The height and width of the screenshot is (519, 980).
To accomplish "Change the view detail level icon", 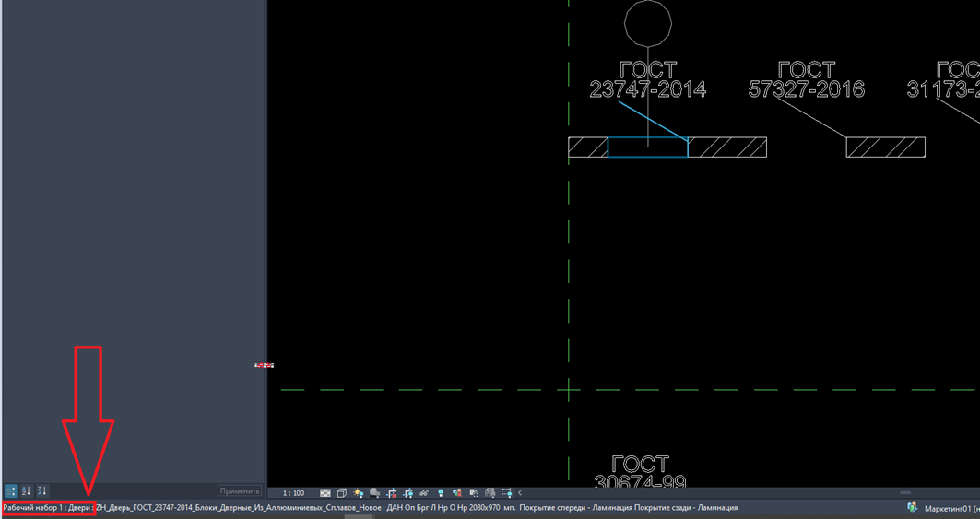I will click(x=325, y=493).
